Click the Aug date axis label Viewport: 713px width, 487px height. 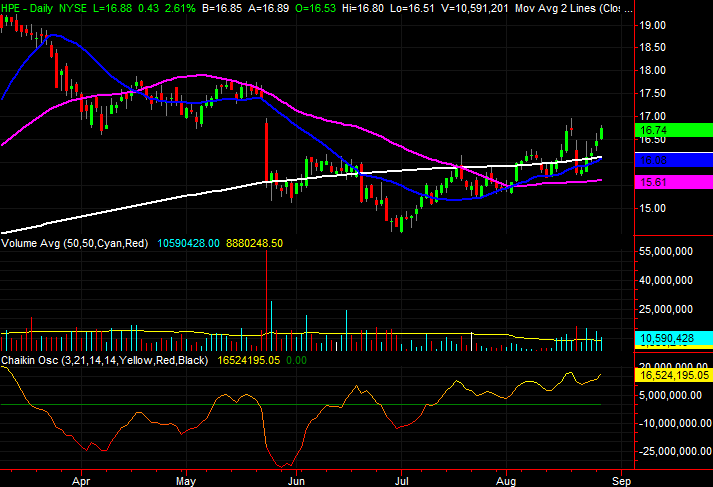tap(506, 481)
